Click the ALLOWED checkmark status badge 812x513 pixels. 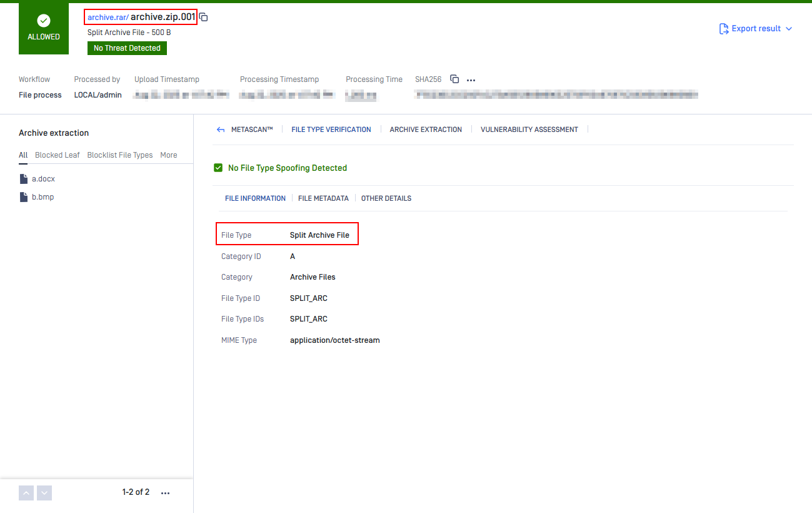point(44,29)
